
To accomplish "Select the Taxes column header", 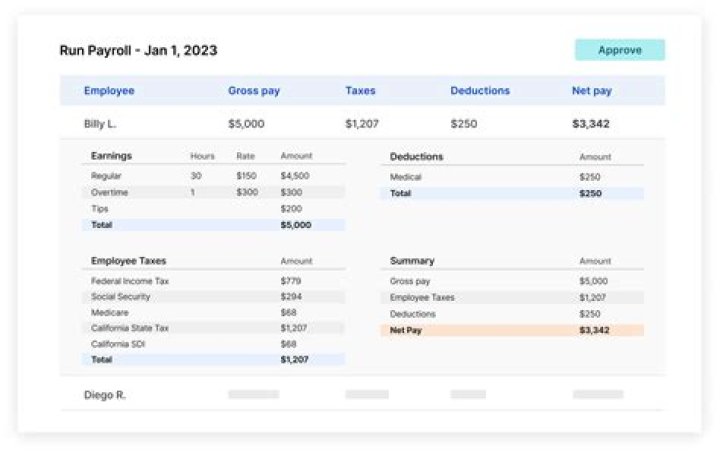I will pyautogui.click(x=360, y=91).
